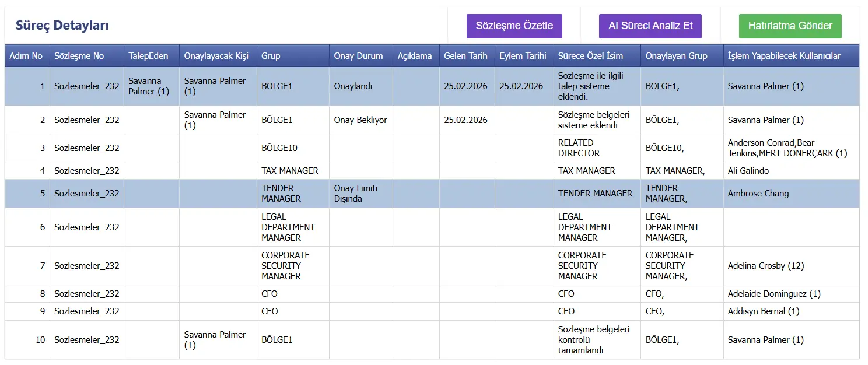Send reminder with Hatırlatma Gönder button

[x=790, y=26]
